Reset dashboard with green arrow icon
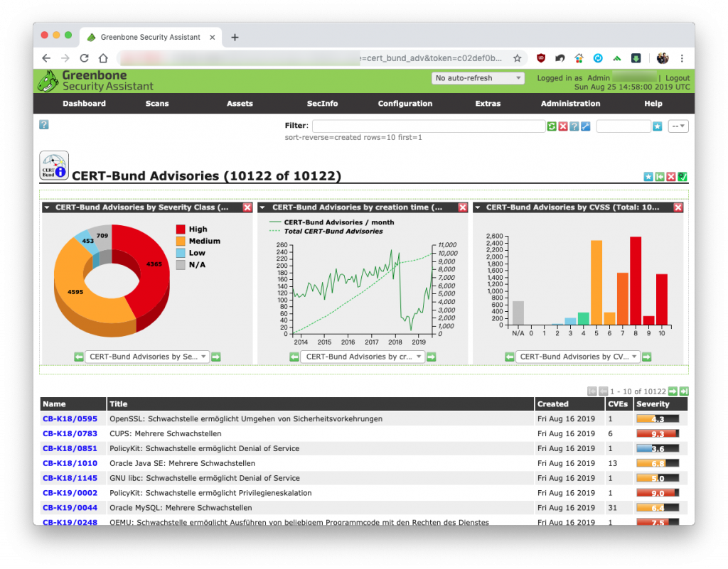 click(x=659, y=177)
